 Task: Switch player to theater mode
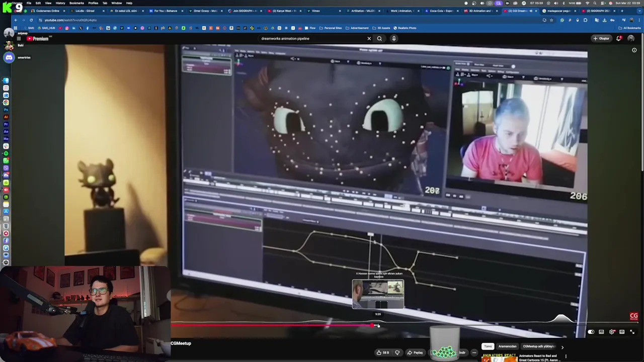point(622,332)
